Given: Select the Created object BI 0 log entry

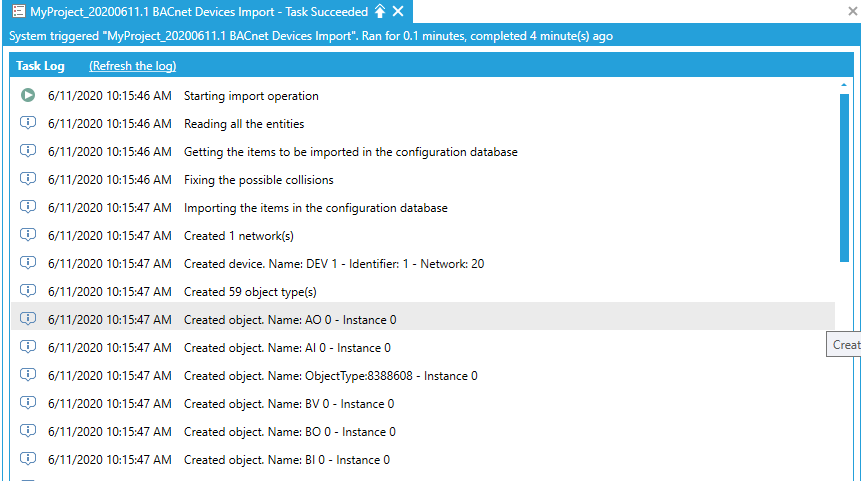Looking at the screenshot, I should tap(287, 460).
